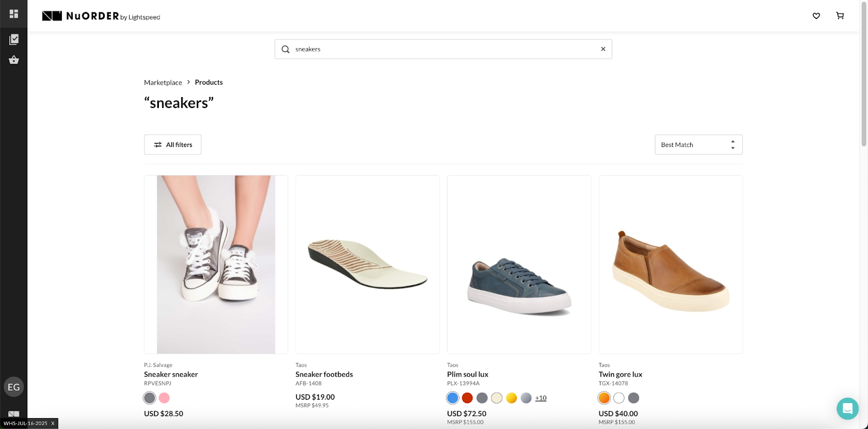This screenshot has width=868, height=429.
Task: Open the shopping basket icon in sidebar
Action: pos(14,60)
